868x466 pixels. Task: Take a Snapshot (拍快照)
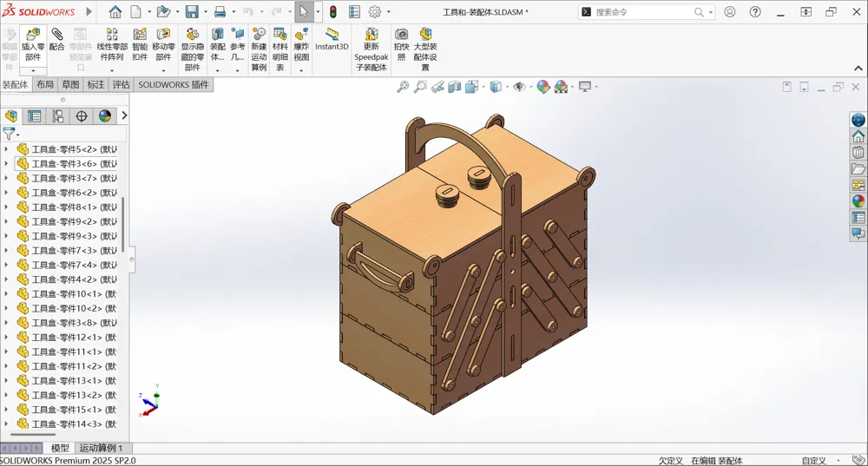pyautogui.click(x=401, y=45)
